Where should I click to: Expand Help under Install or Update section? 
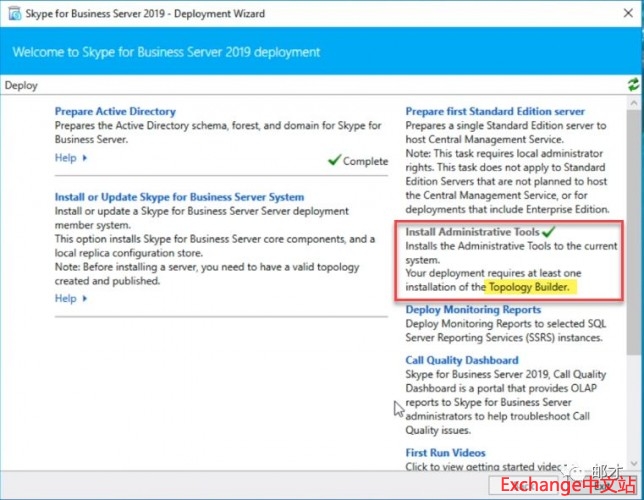[x=71, y=298]
